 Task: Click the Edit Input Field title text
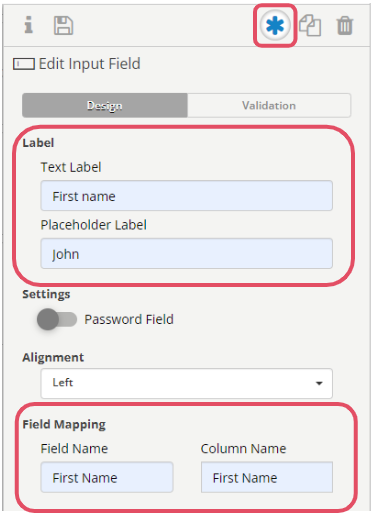tap(90, 64)
